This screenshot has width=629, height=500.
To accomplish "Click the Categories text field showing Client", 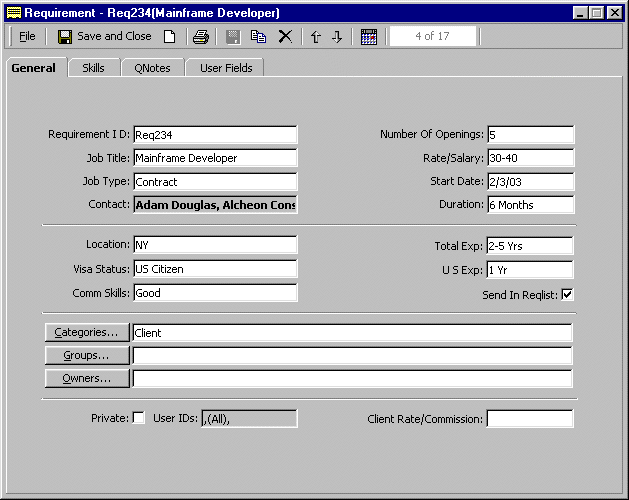I will (x=353, y=332).
